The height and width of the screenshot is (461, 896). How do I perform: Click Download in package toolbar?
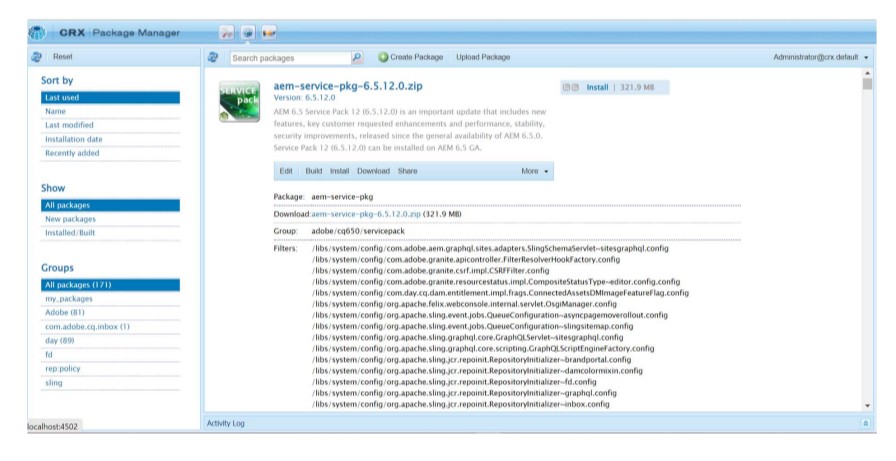pyautogui.click(x=373, y=171)
